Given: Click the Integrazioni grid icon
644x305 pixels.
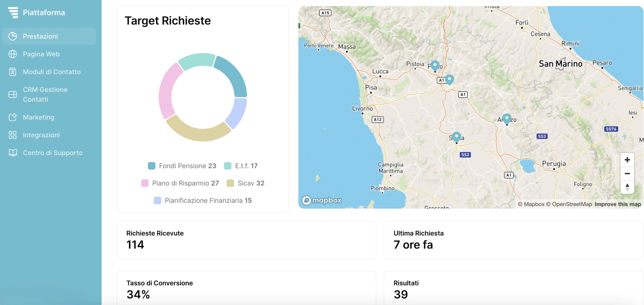Looking at the screenshot, I should pos(13,135).
